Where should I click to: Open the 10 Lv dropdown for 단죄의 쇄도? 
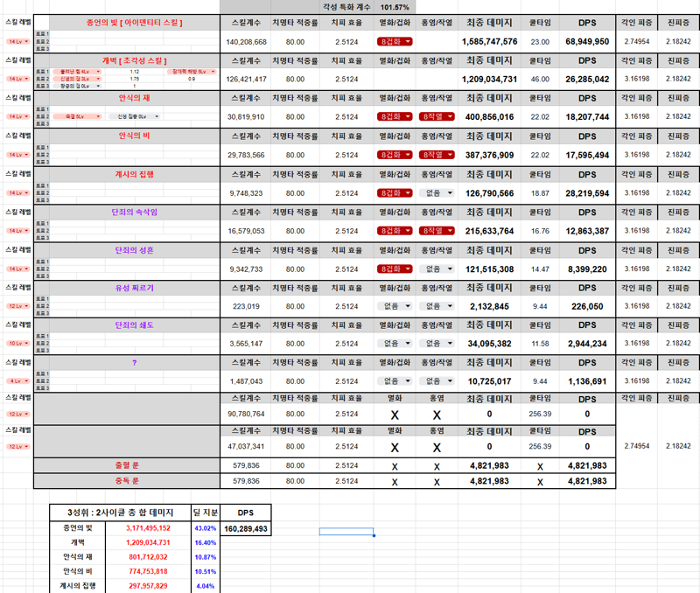click(17, 344)
